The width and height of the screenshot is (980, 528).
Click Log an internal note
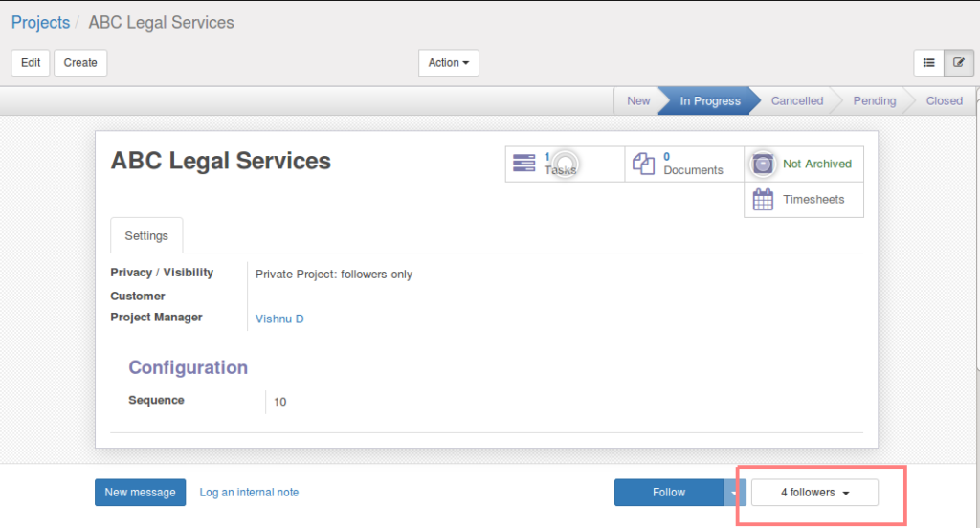(x=249, y=493)
